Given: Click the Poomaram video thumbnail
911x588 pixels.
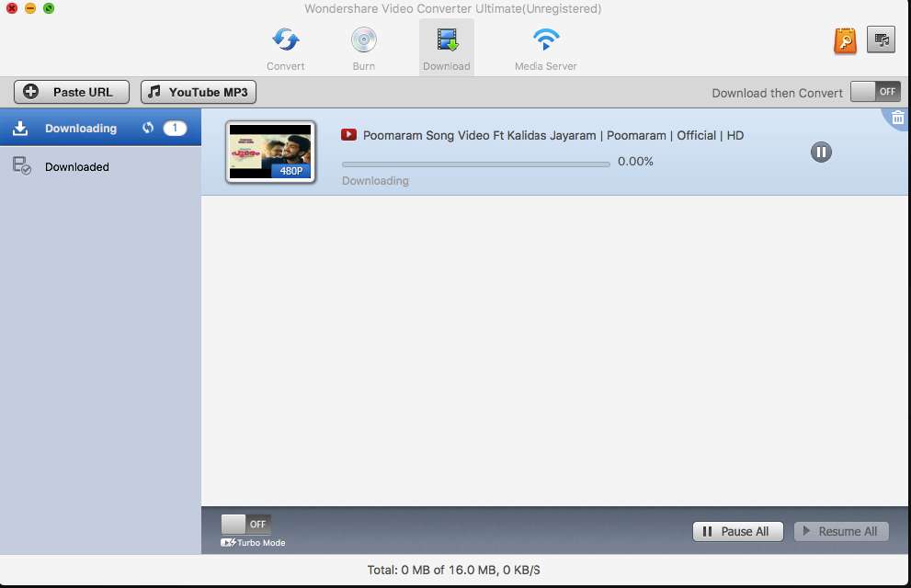Looking at the screenshot, I should 270,152.
